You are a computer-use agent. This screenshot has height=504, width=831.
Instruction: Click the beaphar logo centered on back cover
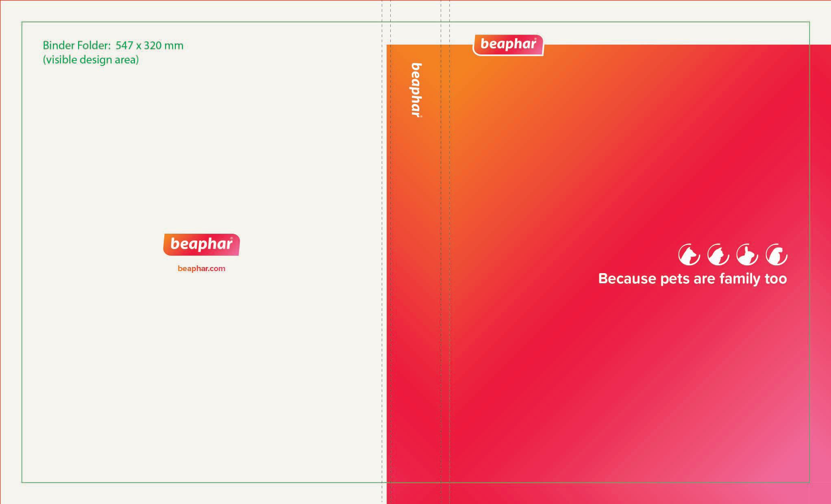201,244
